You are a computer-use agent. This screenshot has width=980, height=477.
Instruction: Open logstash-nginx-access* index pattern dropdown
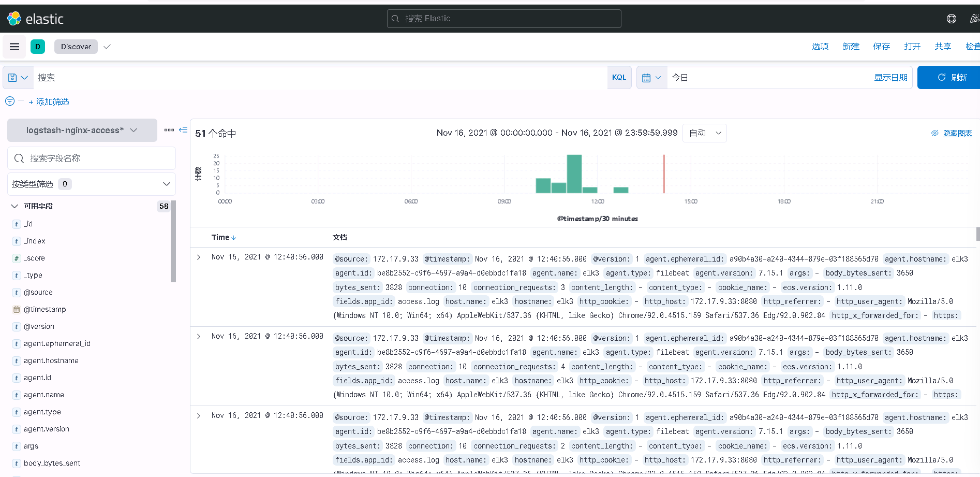pyautogui.click(x=82, y=130)
